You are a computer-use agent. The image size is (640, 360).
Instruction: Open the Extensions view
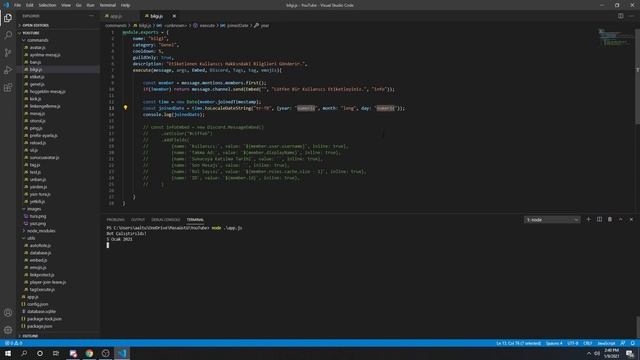[8, 88]
